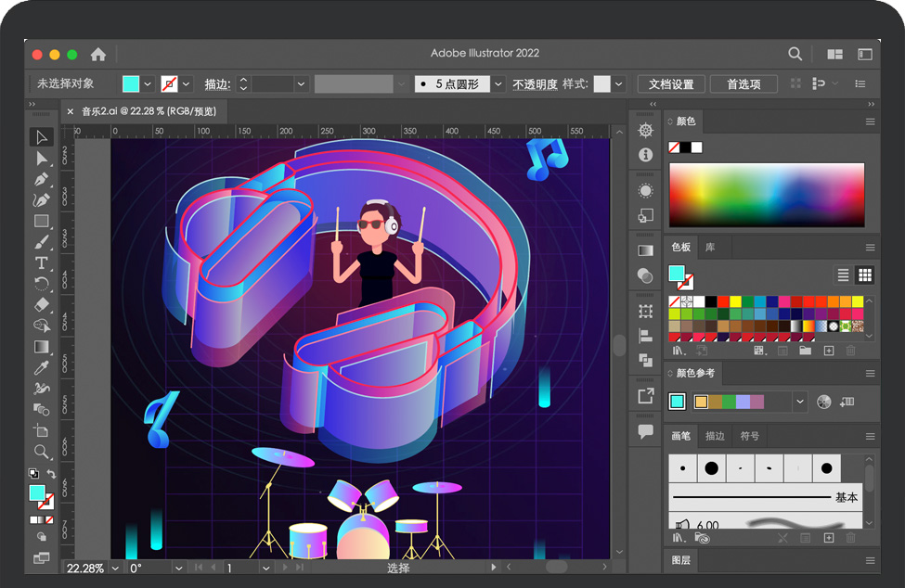
Task: Open the 库 tab next to 色板
Action: (710, 248)
